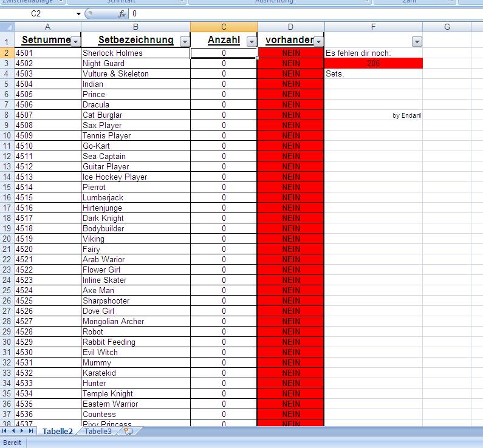Open the vorhanden column filter dropdown
The height and width of the screenshot is (448, 483).
click(x=318, y=41)
